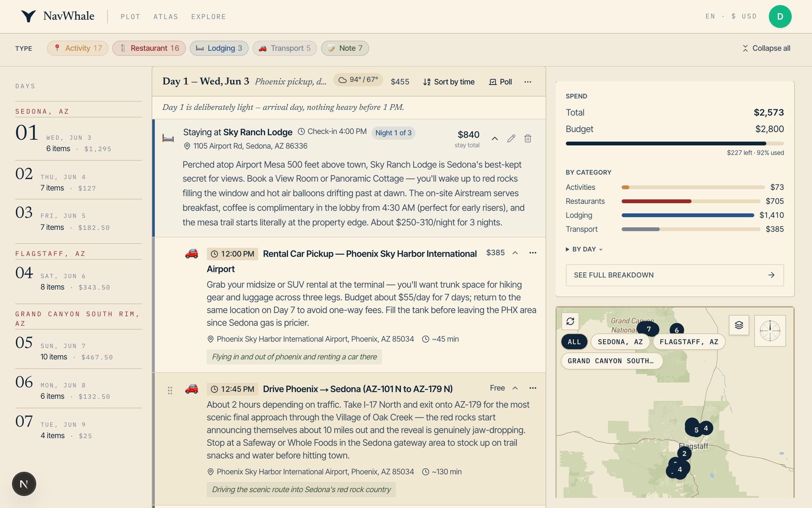Click note 'Driving the scenic route into Sedona's'
The image size is (812, 508).
click(301, 490)
